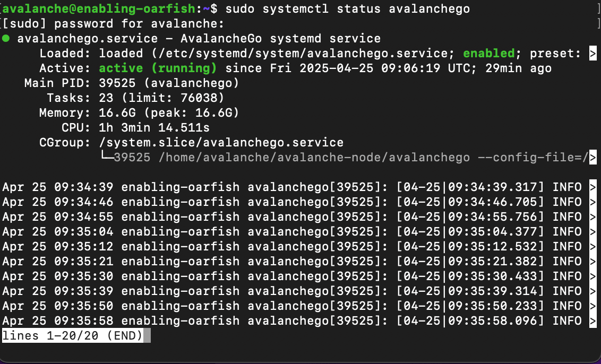This screenshot has height=364, width=601.
Task: Expand the truncated 09:35:50 log line marker
Action: coord(593,306)
